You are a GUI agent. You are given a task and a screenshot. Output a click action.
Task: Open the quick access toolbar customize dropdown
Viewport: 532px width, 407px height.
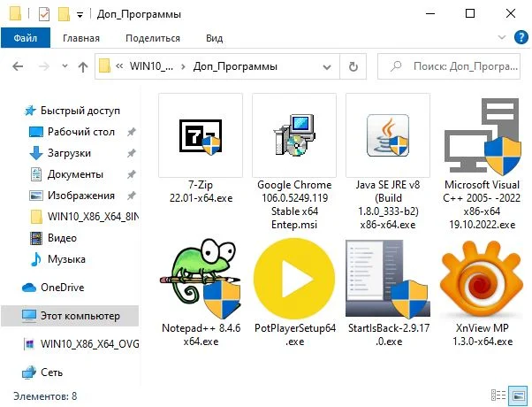(x=80, y=15)
